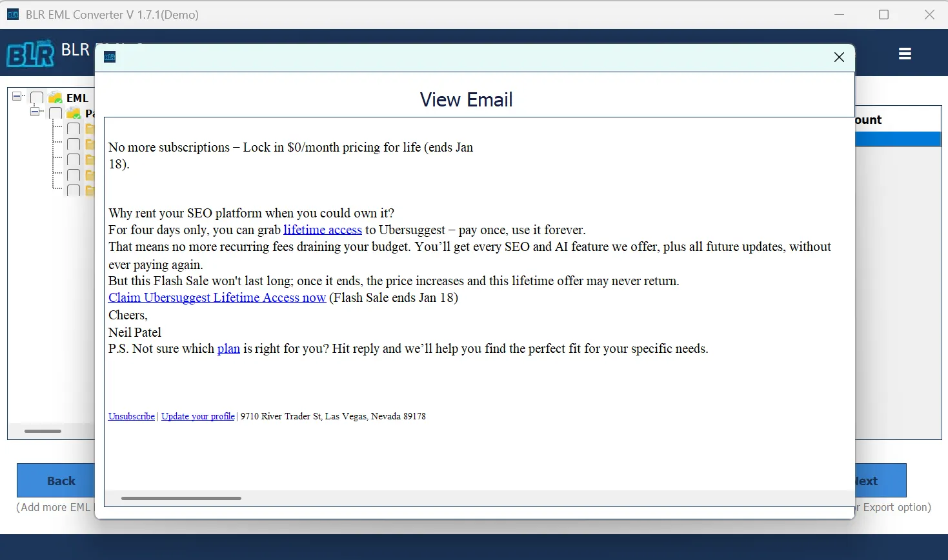Image resolution: width=948 pixels, height=560 pixels.
Task: Select the second subfolder icon in the tree
Action: (90, 144)
